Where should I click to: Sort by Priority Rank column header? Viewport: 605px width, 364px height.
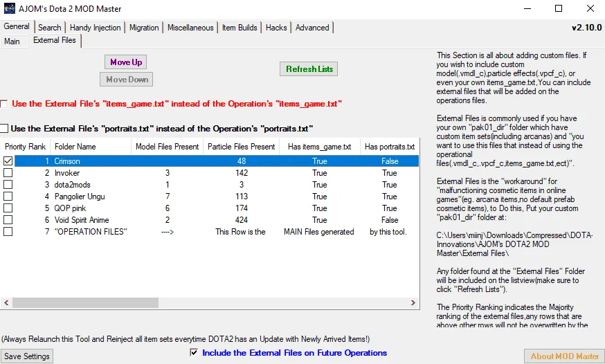click(x=25, y=147)
